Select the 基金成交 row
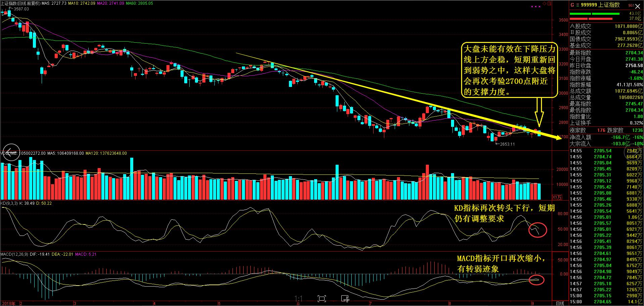644x306 pixels. pyautogui.click(x=606, y=45)
